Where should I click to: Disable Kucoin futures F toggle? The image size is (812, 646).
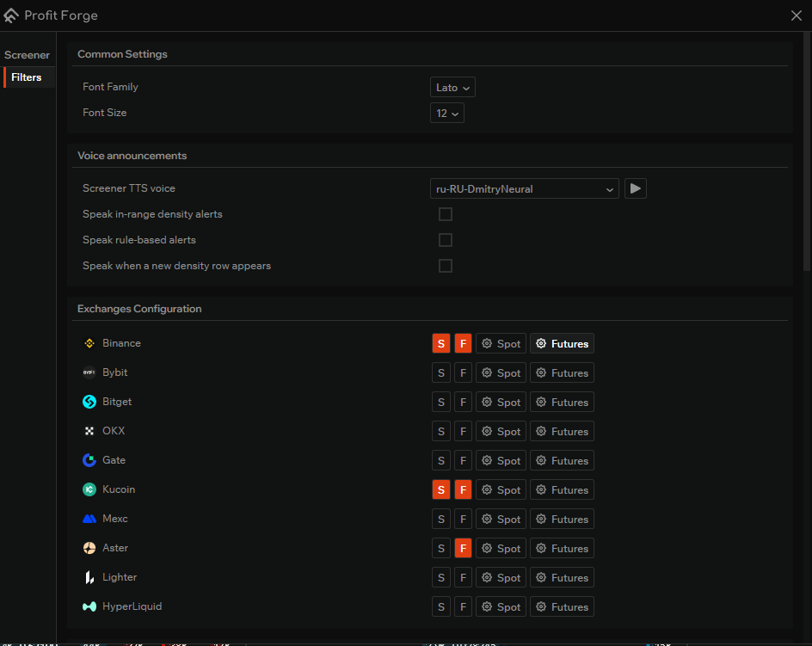point(463,490)
